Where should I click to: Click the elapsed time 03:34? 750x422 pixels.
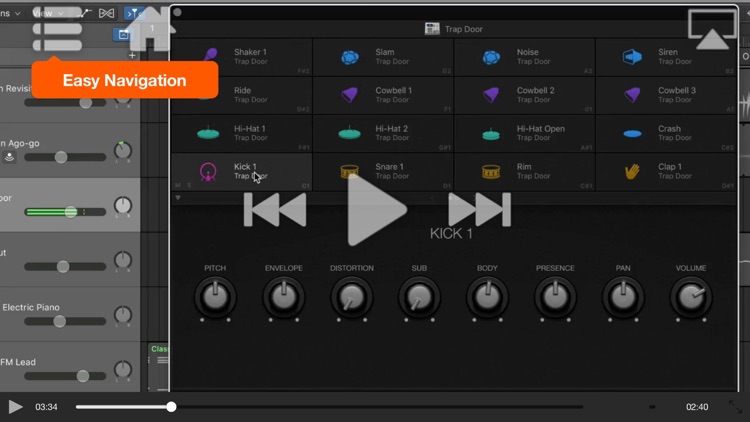[x=46, y=407]
